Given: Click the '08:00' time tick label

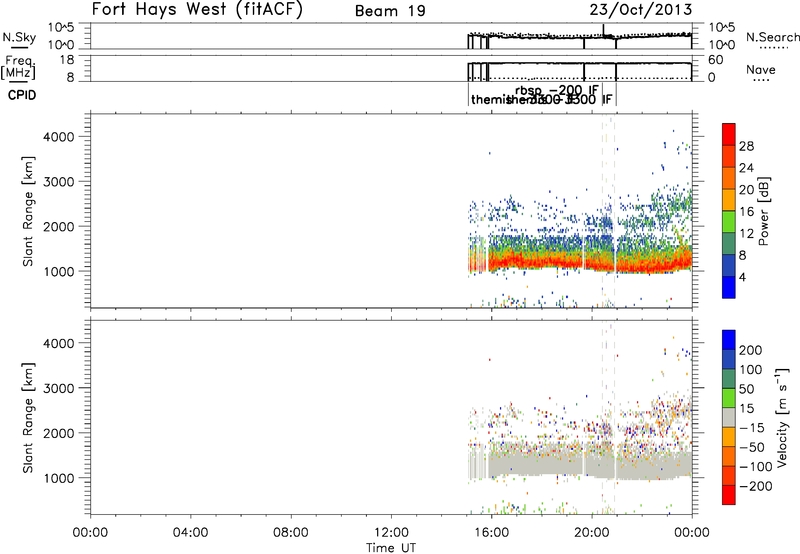Looking at the screenshot, I should 290,533.
